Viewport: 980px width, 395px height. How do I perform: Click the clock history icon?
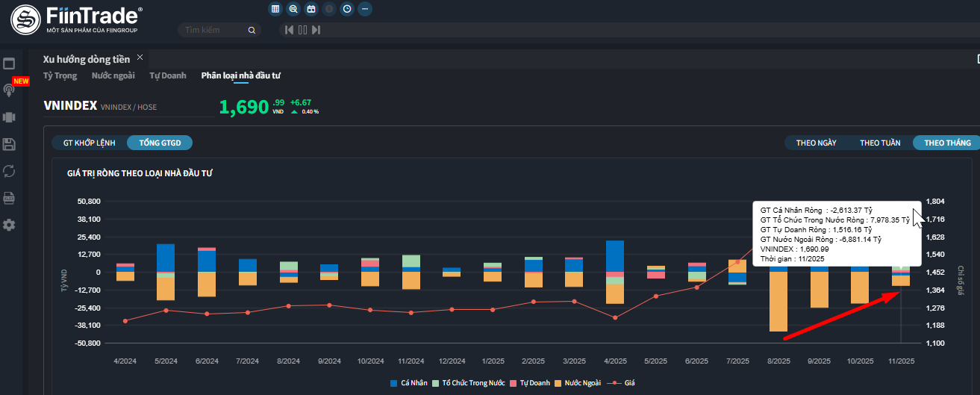(346, 9)
